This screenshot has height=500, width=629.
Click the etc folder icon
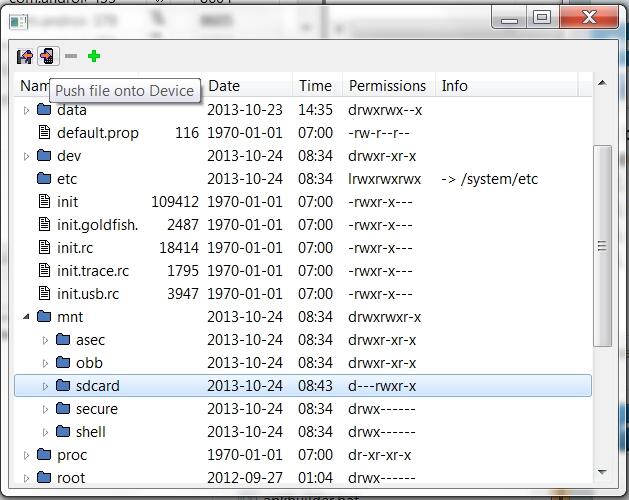44,178
